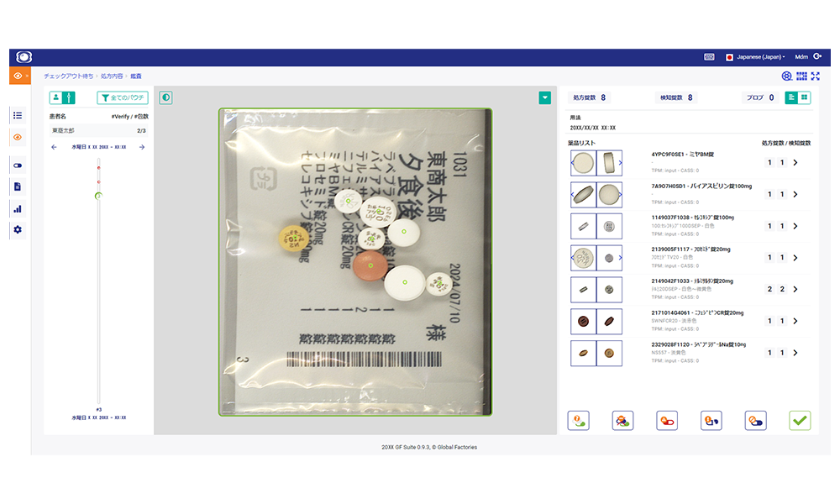Click the 2149042F1033 drug name text
Viewport: 840px width, 504px height.
692,281
